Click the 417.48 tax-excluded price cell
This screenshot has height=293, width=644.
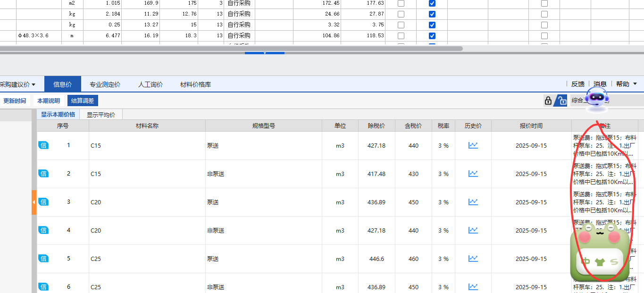(x=376, y=174)
